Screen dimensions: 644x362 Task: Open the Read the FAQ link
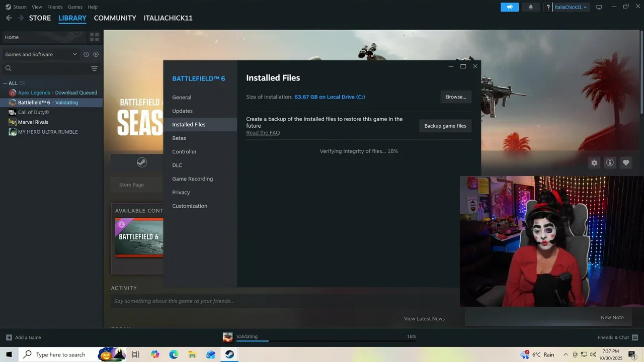[x=263, y=133]
